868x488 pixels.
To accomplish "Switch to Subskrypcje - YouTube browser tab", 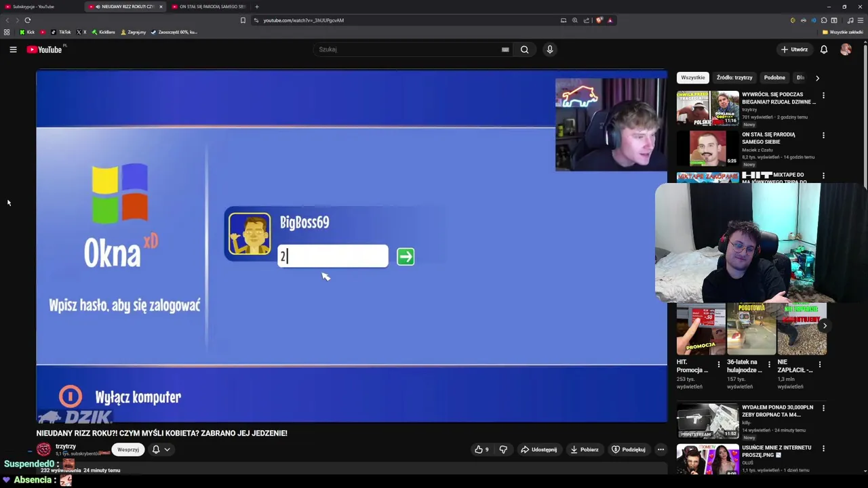I will point(41,7).
